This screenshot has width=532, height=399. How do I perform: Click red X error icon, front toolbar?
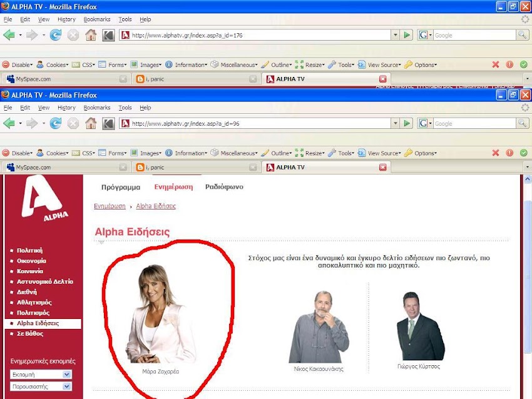(x=496, y=153)
